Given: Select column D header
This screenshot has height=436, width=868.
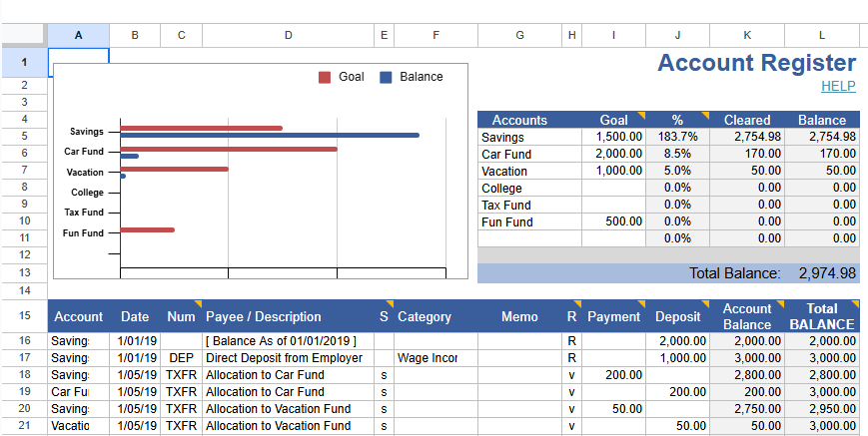Looking at the screenshot, I should coord(288,35).
